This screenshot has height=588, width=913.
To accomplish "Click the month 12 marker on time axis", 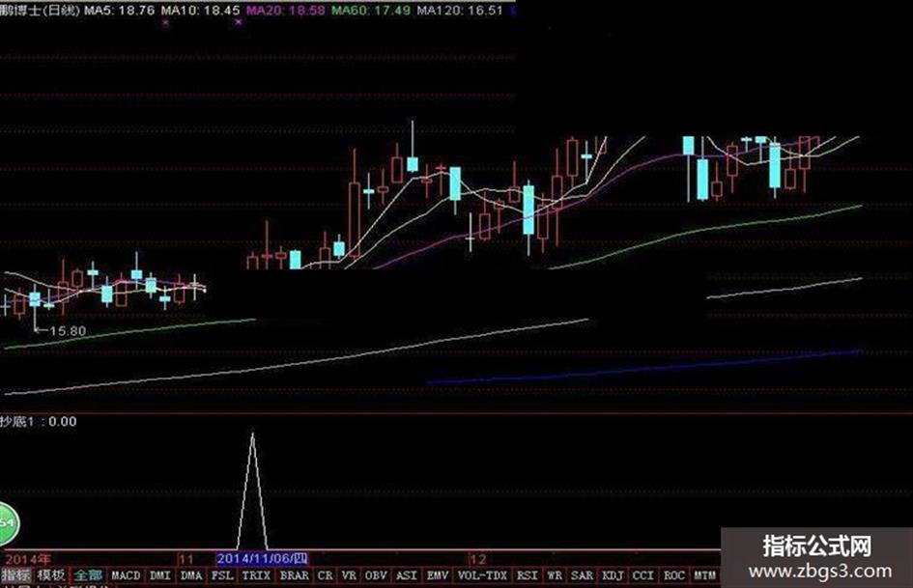I will (x=477, y=559).
